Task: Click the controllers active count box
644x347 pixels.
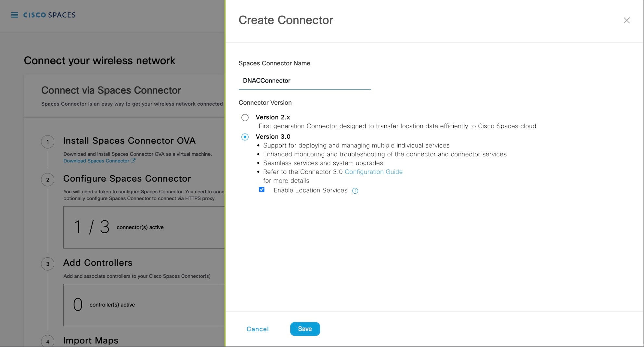Action: [x=144, y=305]
